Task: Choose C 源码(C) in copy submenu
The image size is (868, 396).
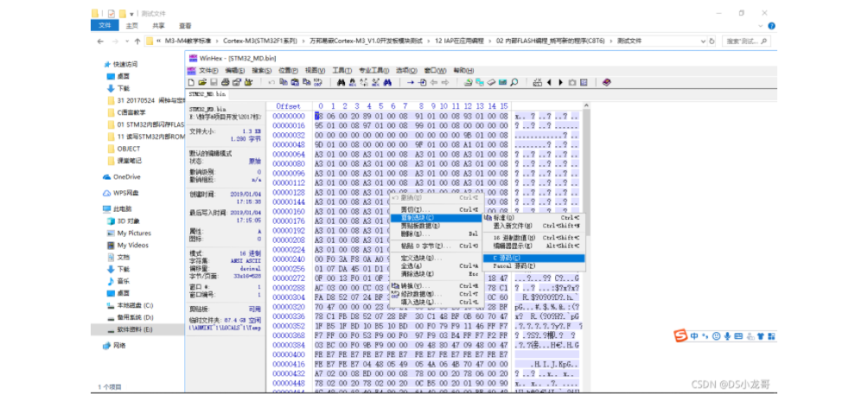Action: [533, 258]
